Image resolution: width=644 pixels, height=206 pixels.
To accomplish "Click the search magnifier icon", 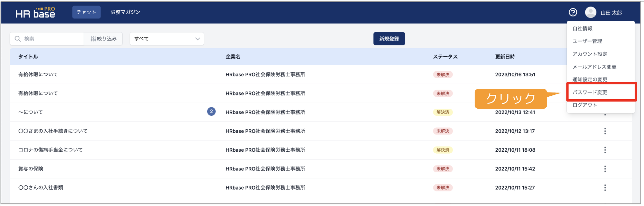I will 18,39.
